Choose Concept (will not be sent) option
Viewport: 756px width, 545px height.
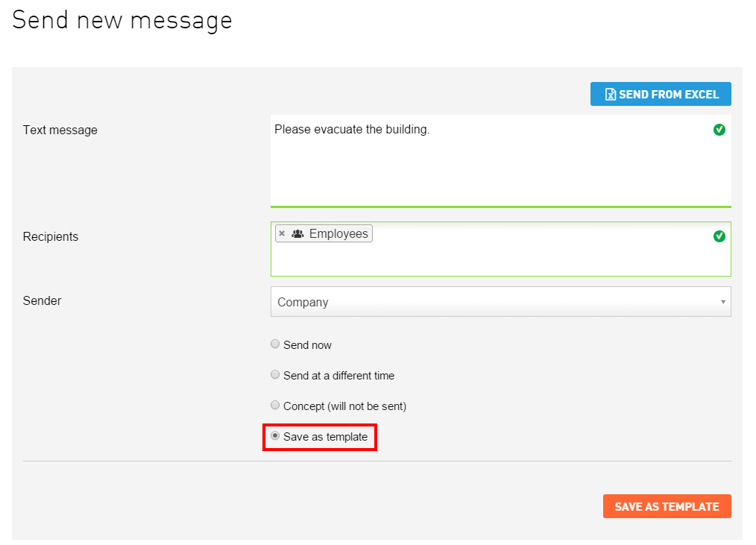pos(275,405)
